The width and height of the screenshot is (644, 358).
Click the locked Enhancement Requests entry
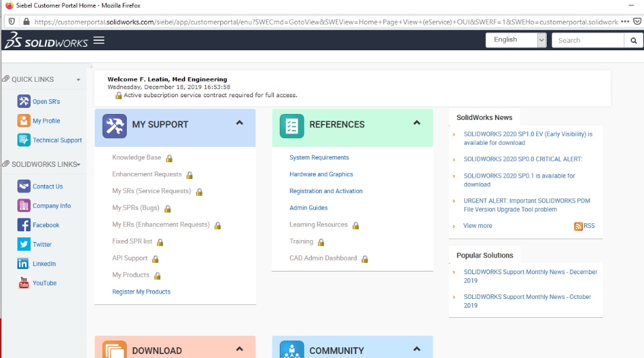[x=147, y=174]
